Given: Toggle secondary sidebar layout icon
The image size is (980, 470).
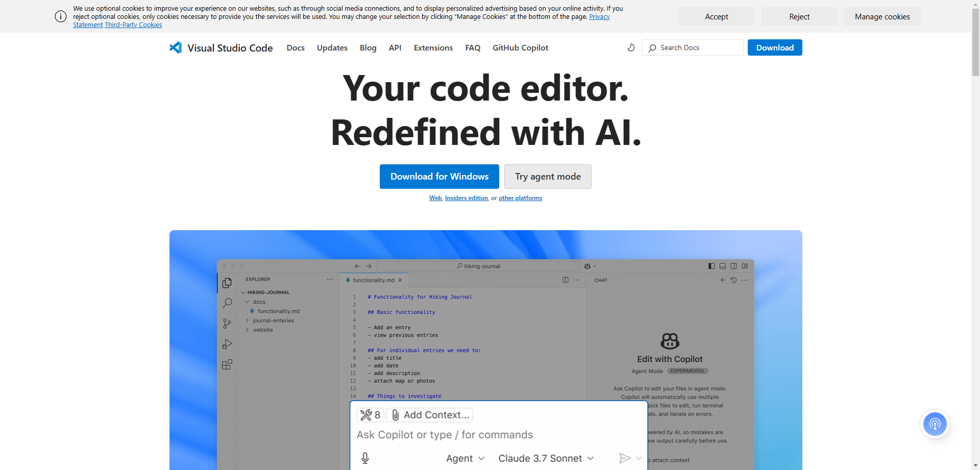Looking at the screenshot, I should click(x=733, y=266).
